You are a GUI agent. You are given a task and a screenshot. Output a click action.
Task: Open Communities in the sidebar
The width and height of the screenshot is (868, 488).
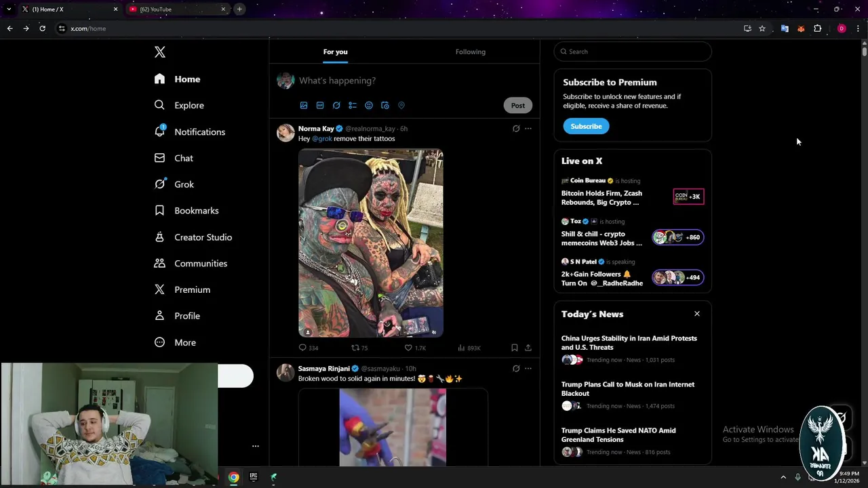click(191, 263)
